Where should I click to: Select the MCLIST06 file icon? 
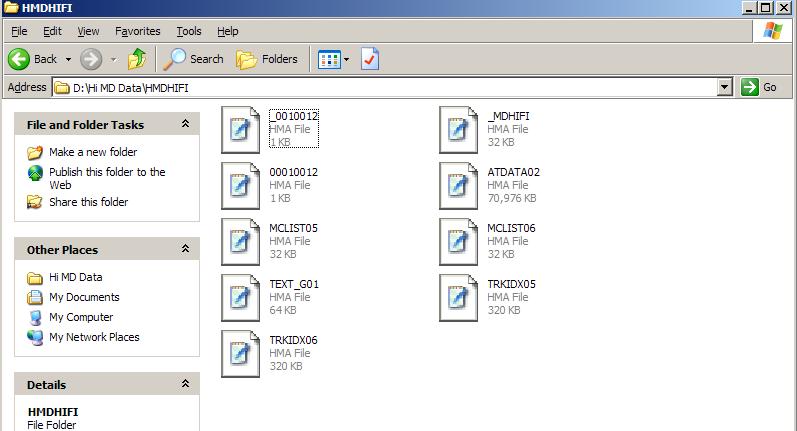[x=458, y=241]
